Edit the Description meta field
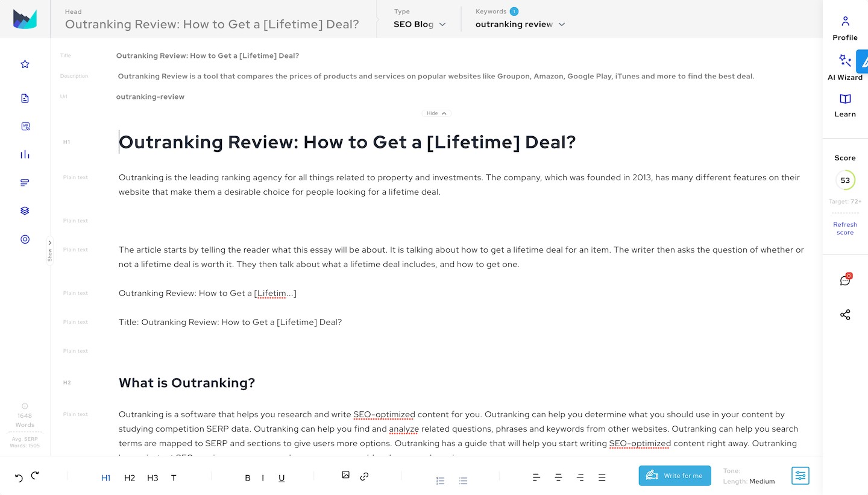Image resolution: width=868 pixels, height=495 pixels. pos(436,76)
